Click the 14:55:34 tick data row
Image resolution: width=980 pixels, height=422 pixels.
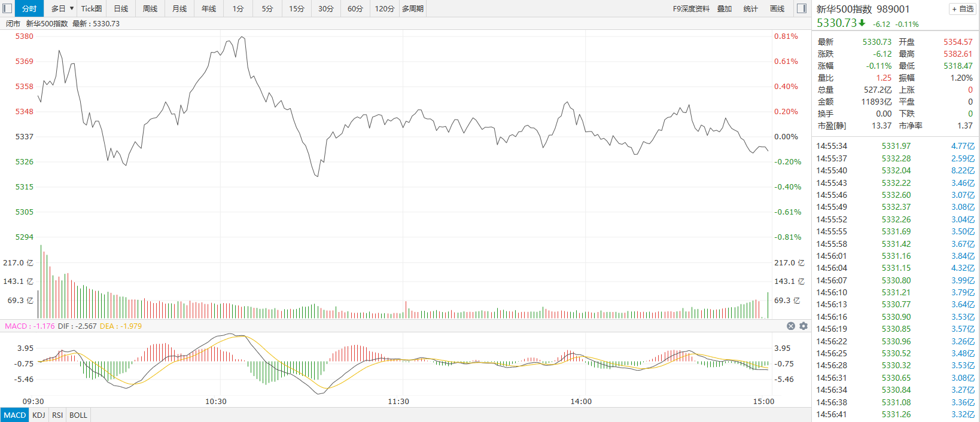(895, 146)
